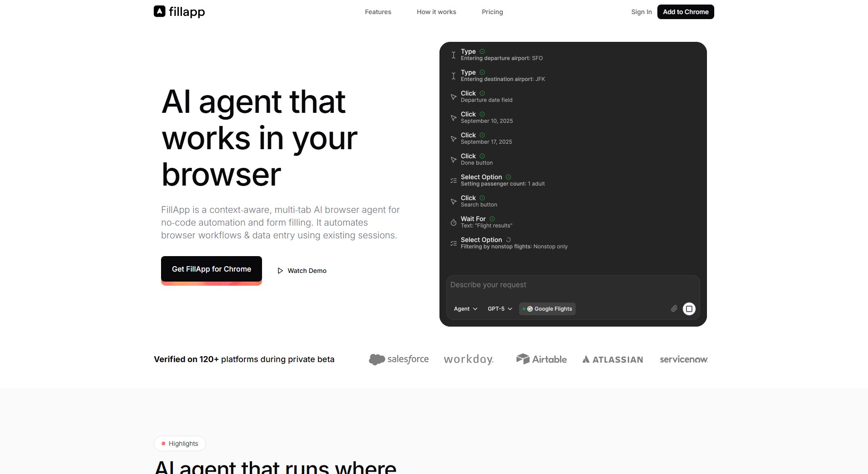Click the Airtable logo

541,359
